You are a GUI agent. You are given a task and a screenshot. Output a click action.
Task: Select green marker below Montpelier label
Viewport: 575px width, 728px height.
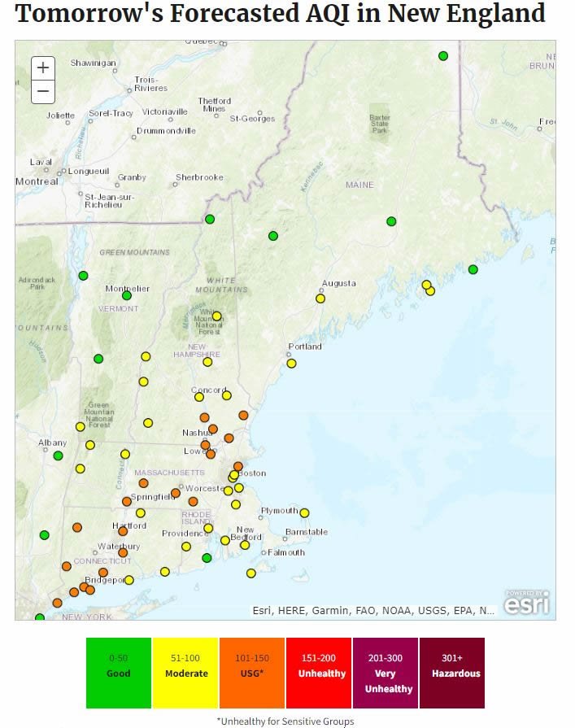[127, 296]
